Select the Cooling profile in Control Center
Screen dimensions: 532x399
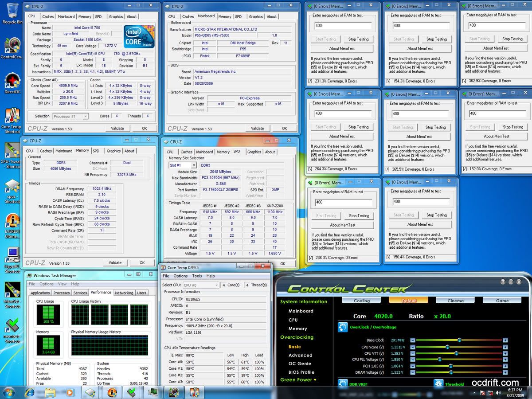(x=361, y=301)
